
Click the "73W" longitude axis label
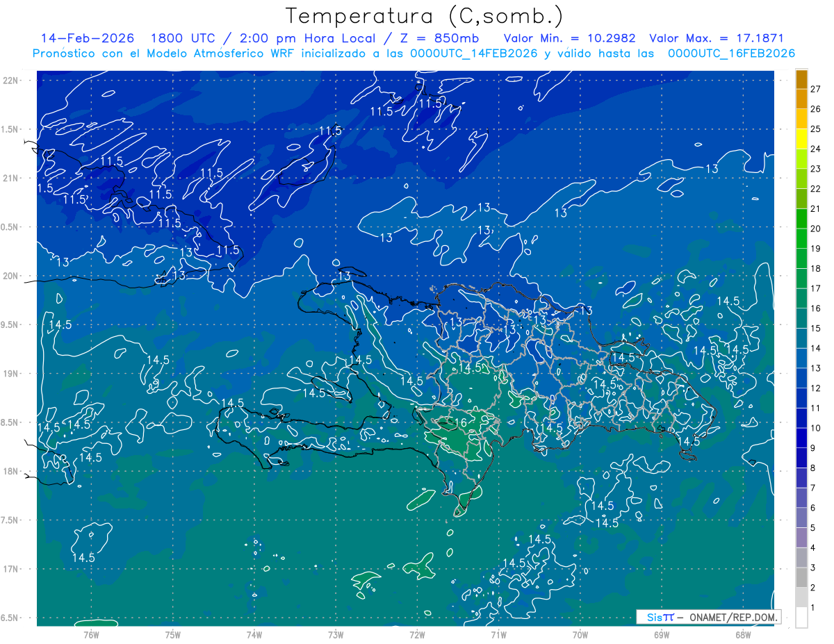pyautogui.click(x=336, y=634)
